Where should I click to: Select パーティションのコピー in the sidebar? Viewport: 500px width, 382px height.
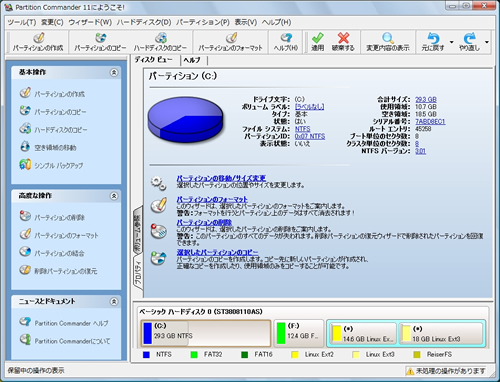point(52,111)
